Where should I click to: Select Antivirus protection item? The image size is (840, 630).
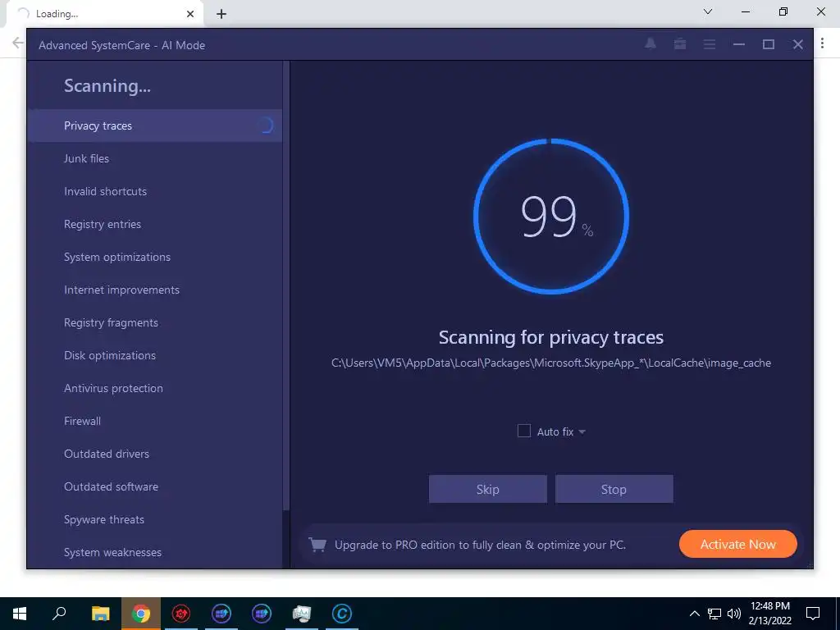click(x=154, y=388)
